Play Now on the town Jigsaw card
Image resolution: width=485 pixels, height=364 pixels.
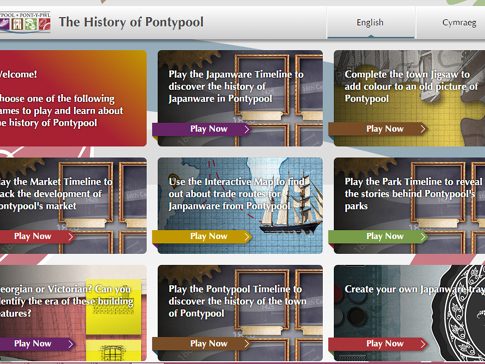tap(378, 129)
